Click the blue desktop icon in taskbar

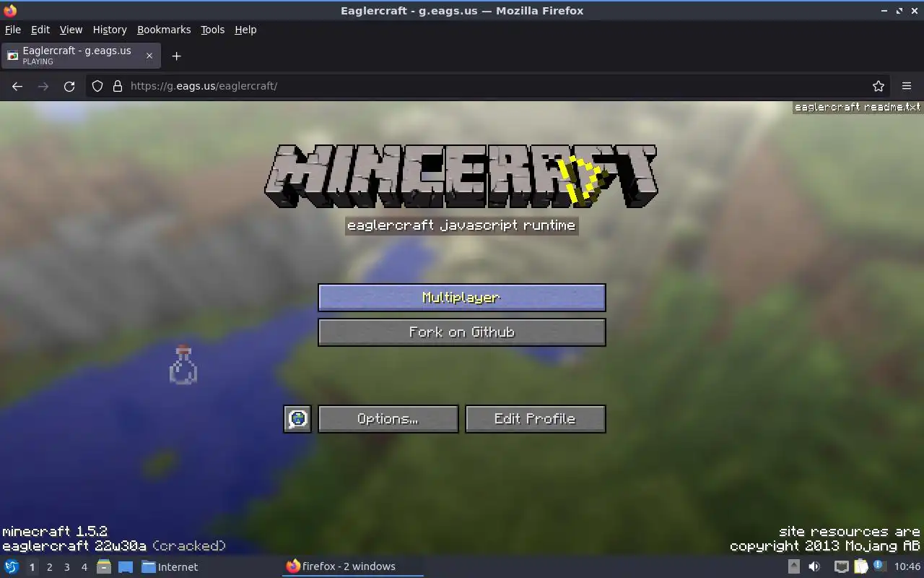[x=126, y=567]
